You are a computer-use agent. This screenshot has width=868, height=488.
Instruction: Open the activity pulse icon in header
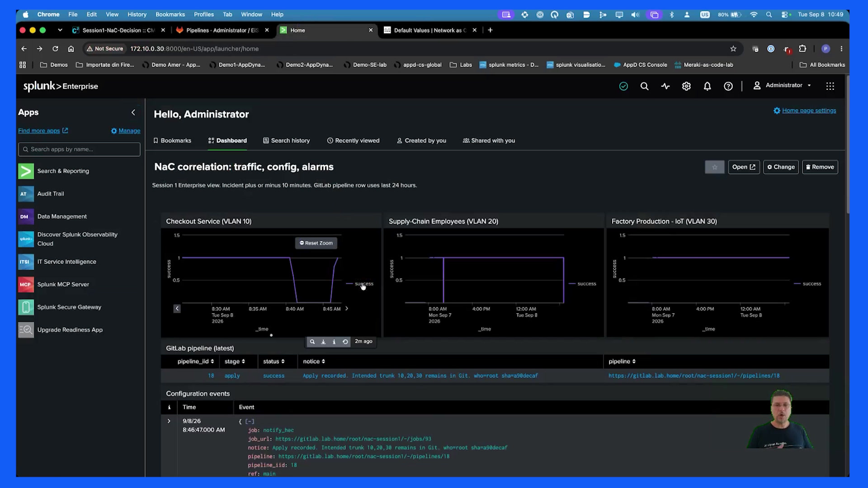665,86
